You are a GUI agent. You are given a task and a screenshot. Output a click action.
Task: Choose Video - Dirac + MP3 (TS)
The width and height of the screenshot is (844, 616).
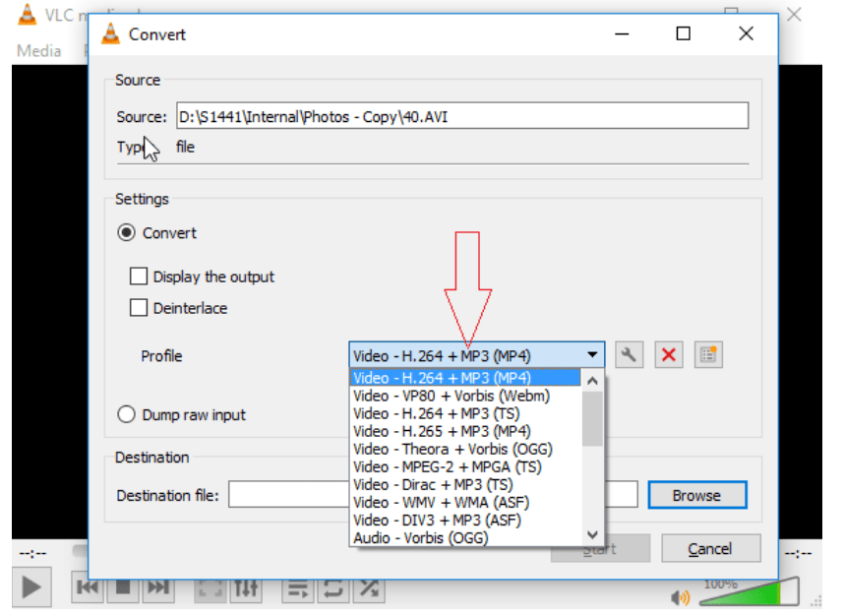[465, 484]
